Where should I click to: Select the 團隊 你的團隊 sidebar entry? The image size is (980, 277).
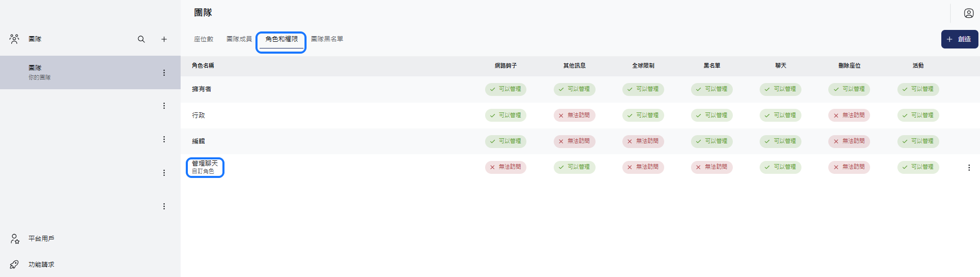tap(77, 72)
